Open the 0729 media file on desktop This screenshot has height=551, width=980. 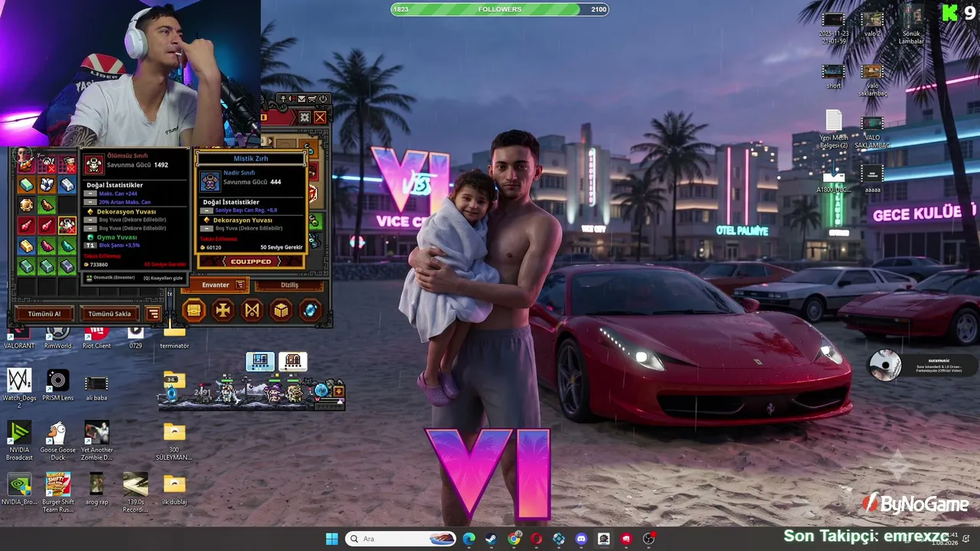136,337
